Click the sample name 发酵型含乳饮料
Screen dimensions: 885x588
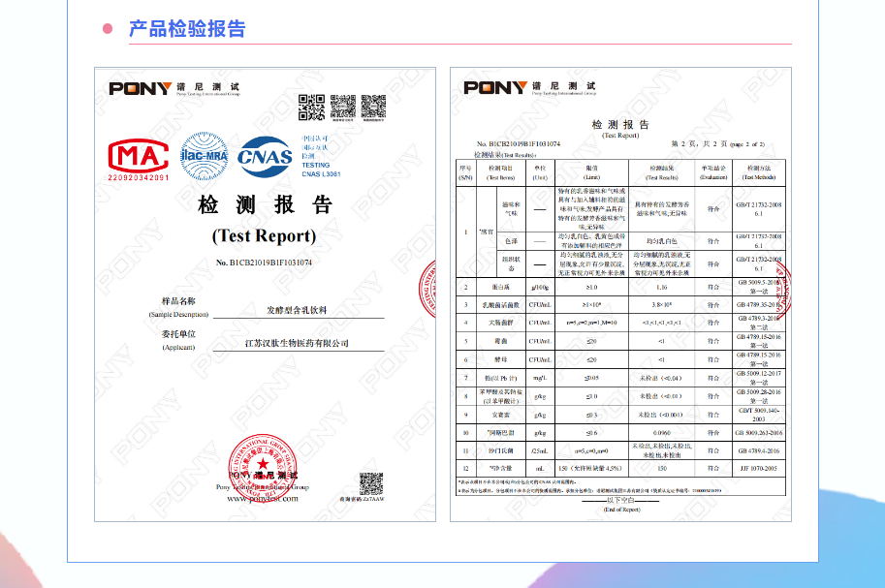tap(297, 310)
